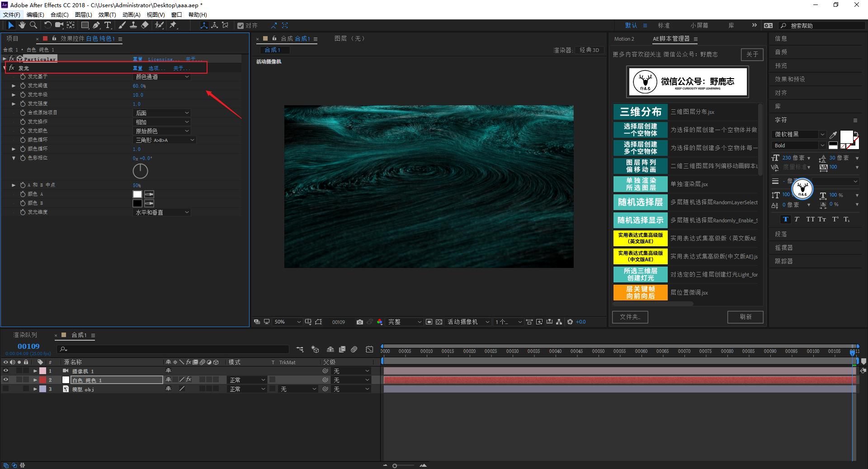The height and width of the screenshot is (469, 868).
Task: Expand the 发光阈值 property
Action: [14, 86]
